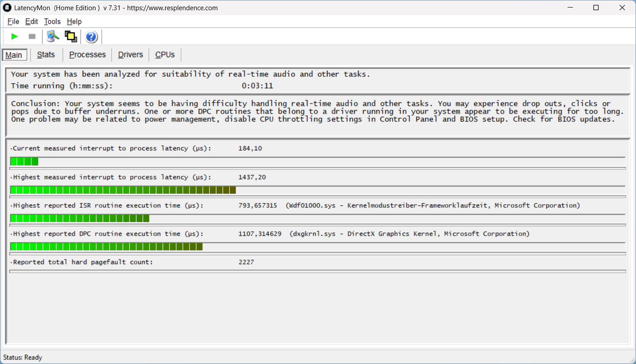Close the LatencyMon window
636x364 pixels.
click(x=622, y=8)
